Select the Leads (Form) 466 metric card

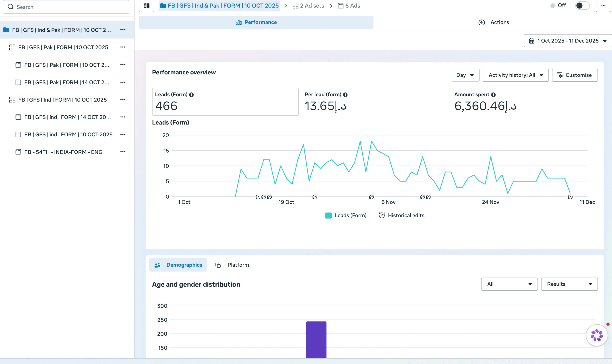[225, 102]
